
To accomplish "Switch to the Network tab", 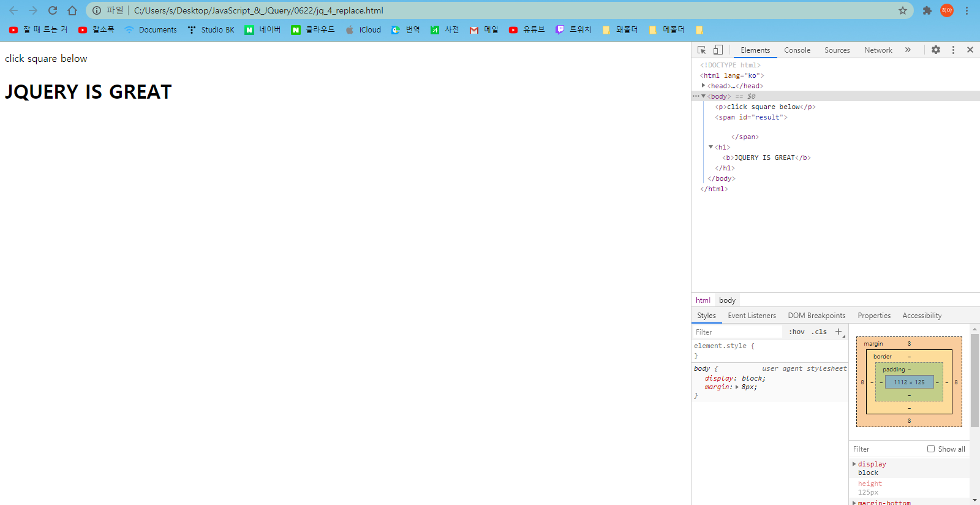I will tap(878, 50).
